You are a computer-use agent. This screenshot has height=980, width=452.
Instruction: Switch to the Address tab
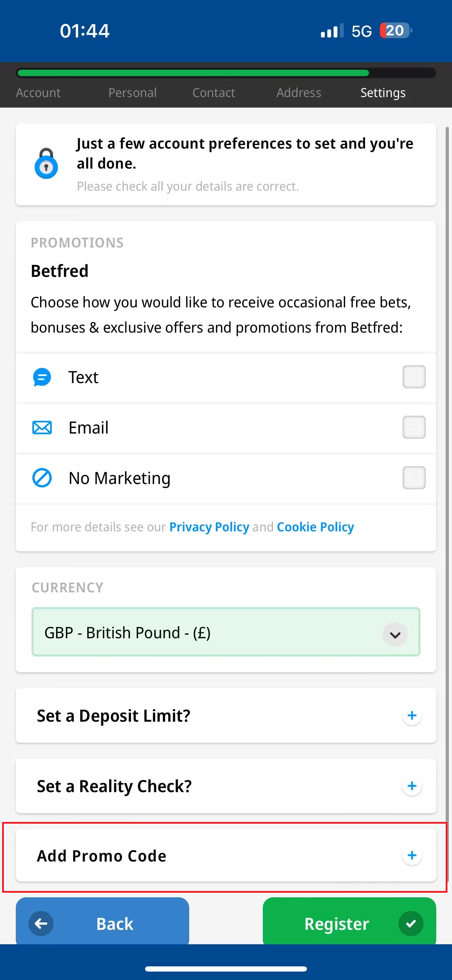(x=299, y=93)
